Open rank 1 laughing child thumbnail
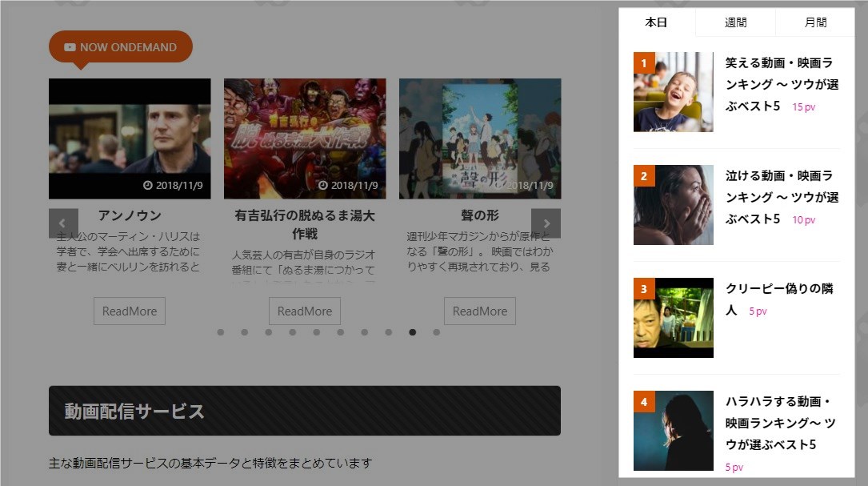This screenshot has width=868, height=486. click(x=674, y=92)
